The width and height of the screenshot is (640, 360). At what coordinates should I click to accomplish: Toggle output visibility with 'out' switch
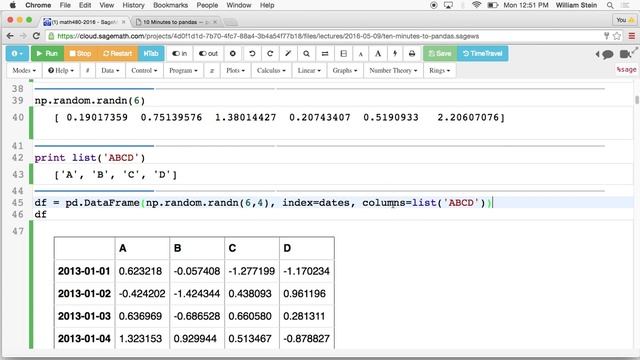208,53
